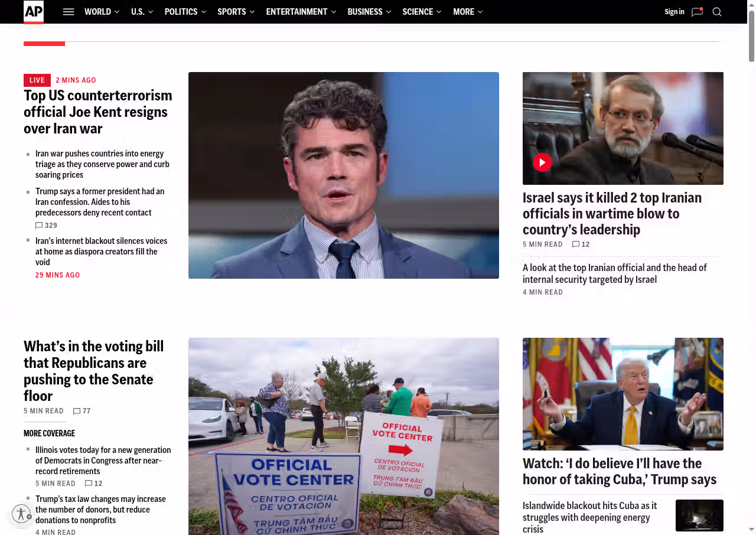
Task: Play the Israel Iranian officials video
Action: coord(542,162)
